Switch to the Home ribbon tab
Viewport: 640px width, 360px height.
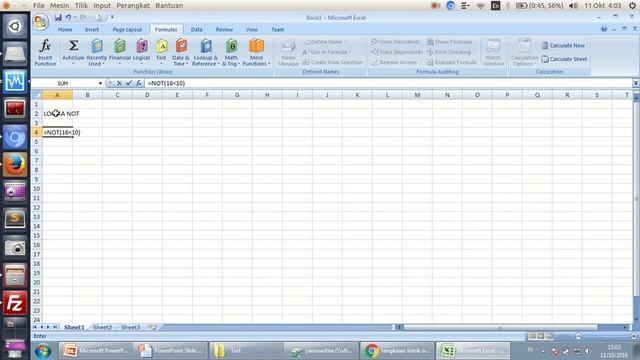65,29
